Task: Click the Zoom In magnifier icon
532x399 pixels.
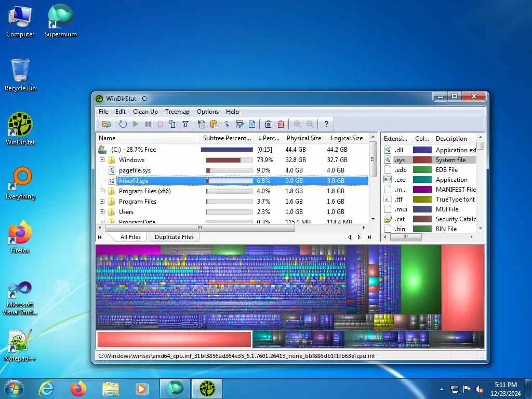Action: coord(297,124)
